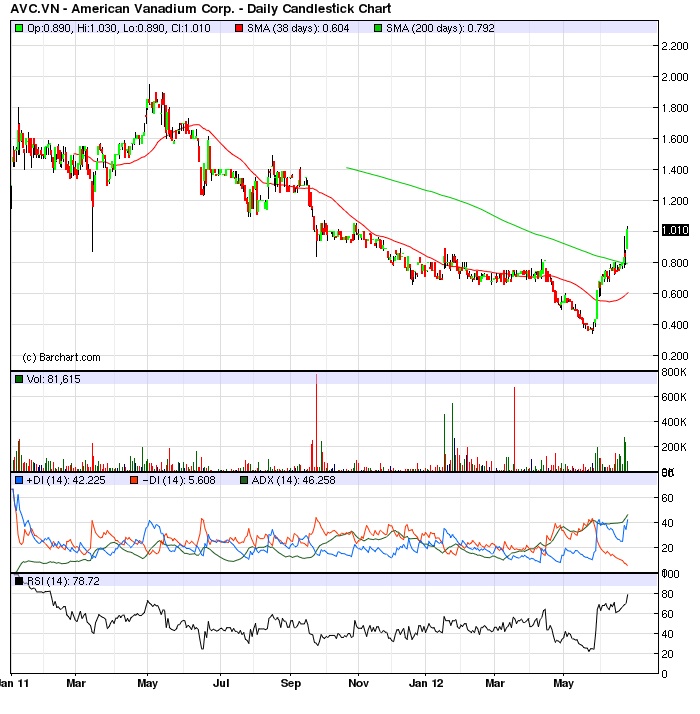Click the 2.000 price axis label
The height and width of the screenshot is (714, 700).
point(675,77)
